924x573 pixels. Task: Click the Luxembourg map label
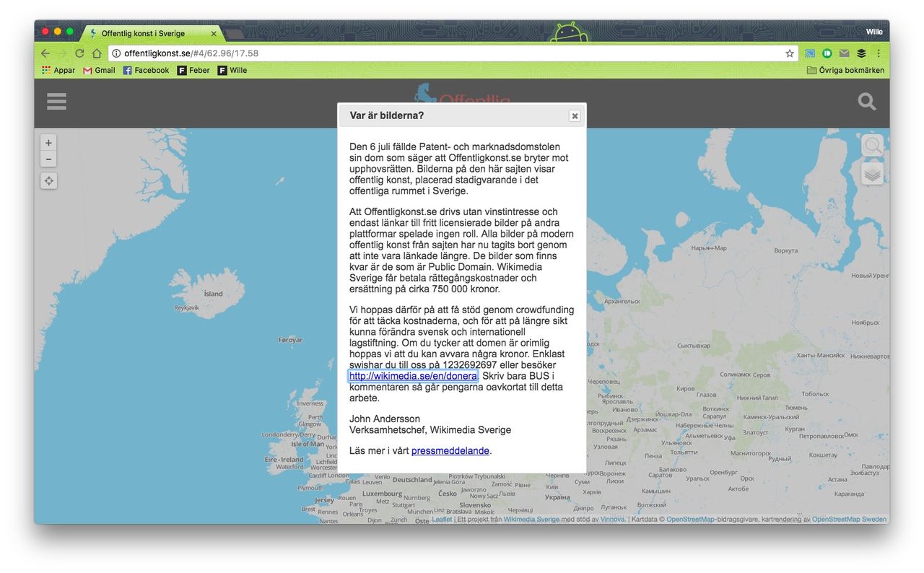pos(382,494)
